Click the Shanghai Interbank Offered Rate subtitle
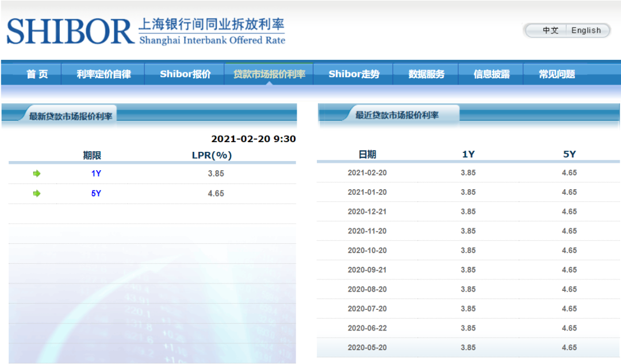 pyautogui.click(x=212, y=40)
